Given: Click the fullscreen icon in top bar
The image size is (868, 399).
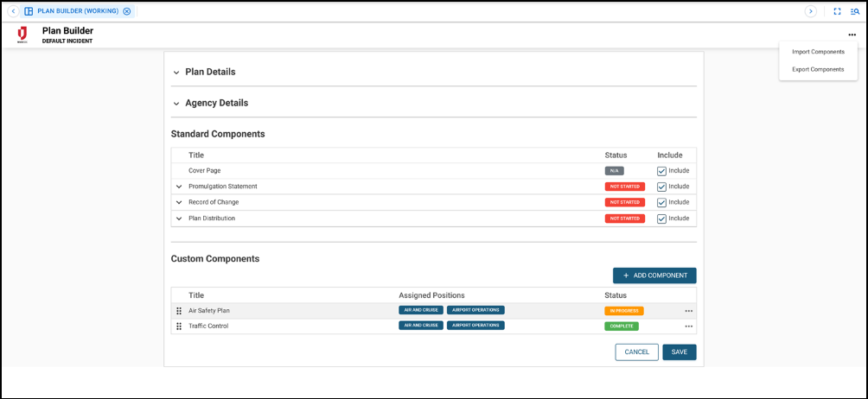Looking at the screenshot, I should pyautogui.click(x=837, y=11).
